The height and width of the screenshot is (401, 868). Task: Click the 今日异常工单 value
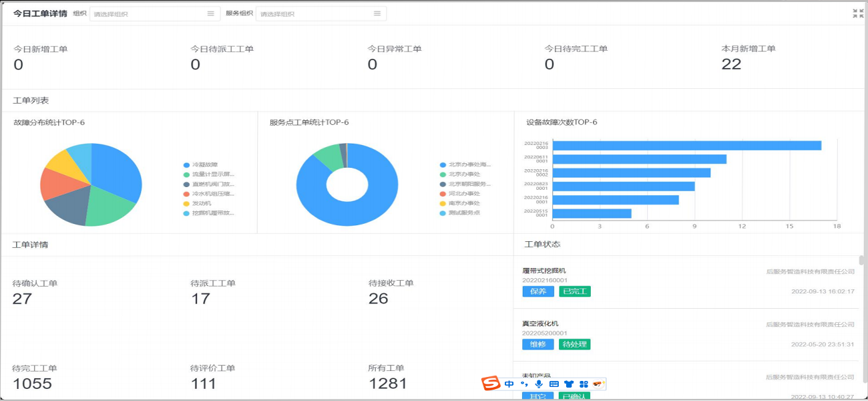[372, 64]
